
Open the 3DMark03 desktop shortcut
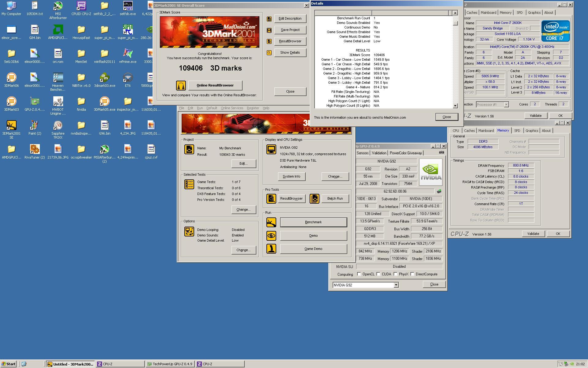point(11,104)
